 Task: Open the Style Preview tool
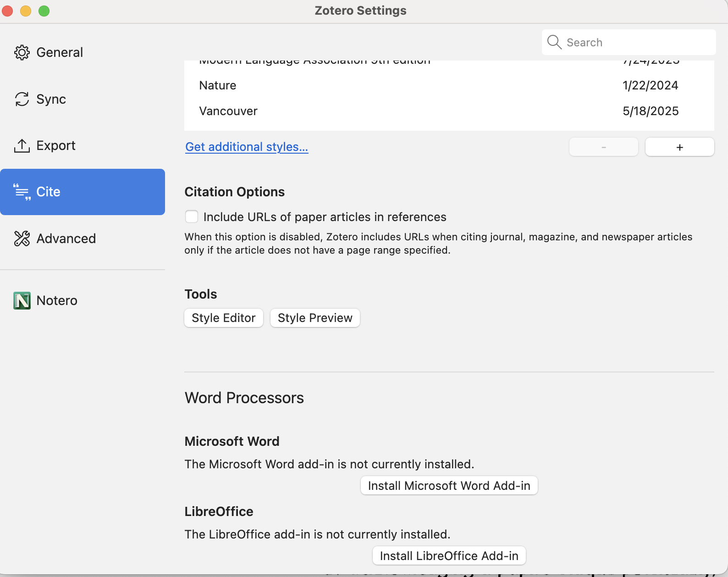(315, 318)
